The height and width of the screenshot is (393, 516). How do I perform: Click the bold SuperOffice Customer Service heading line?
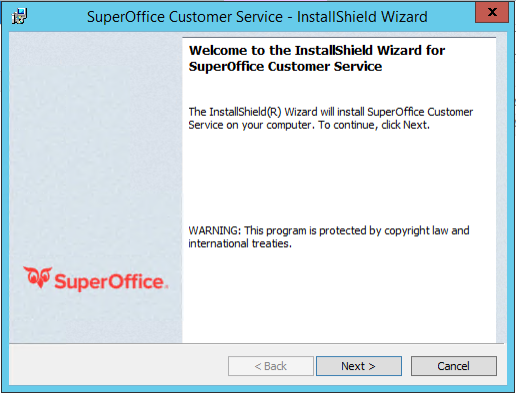285,66
